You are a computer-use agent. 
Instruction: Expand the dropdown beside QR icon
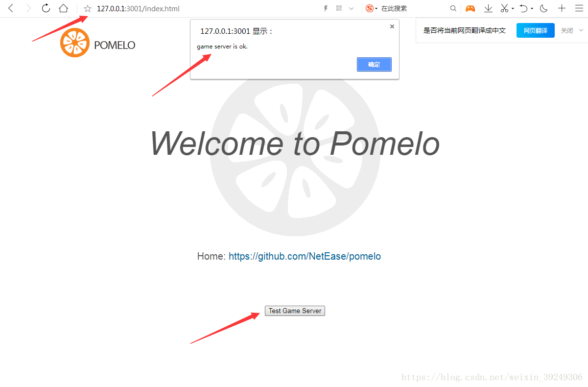tap(352, 8)
